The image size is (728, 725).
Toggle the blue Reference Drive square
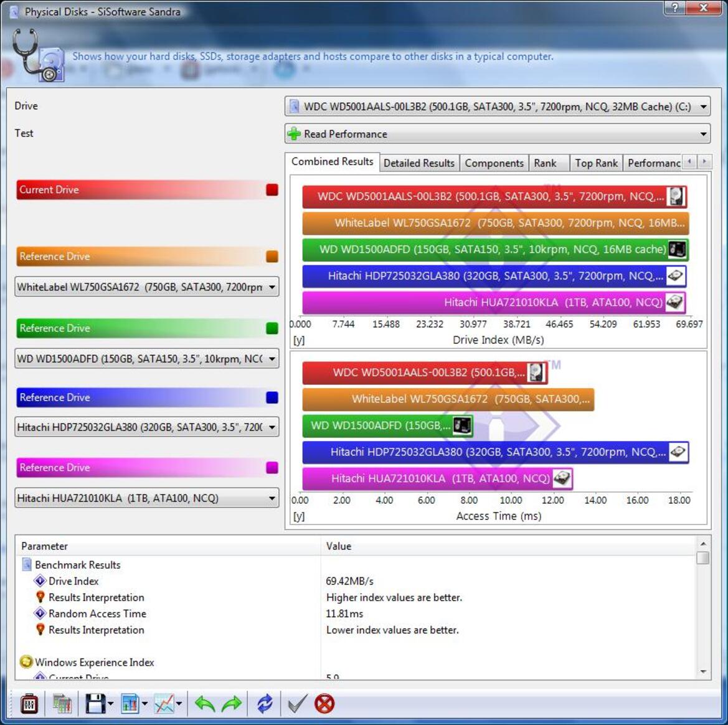pyautogui.click(x=272, y=397)
